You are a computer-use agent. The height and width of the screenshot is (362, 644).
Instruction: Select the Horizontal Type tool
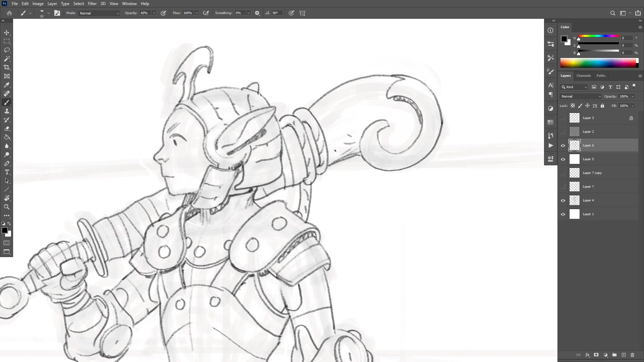coord(7,172)
